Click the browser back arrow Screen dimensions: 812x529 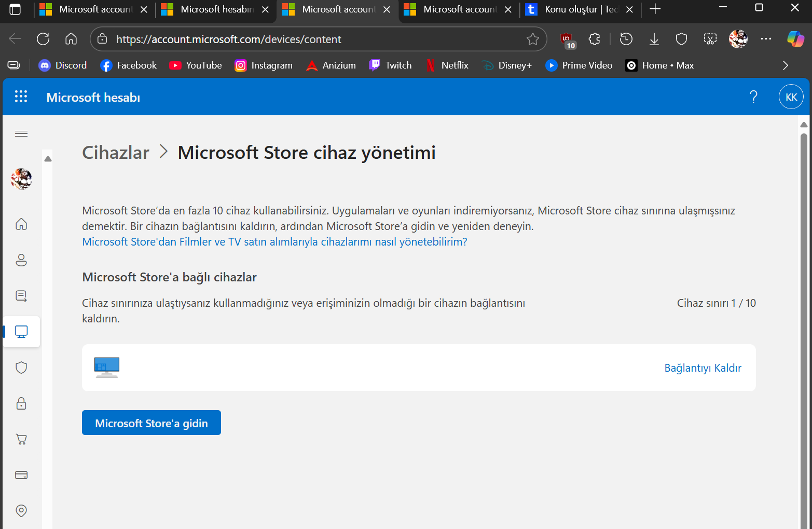click(x=15, y=39)
